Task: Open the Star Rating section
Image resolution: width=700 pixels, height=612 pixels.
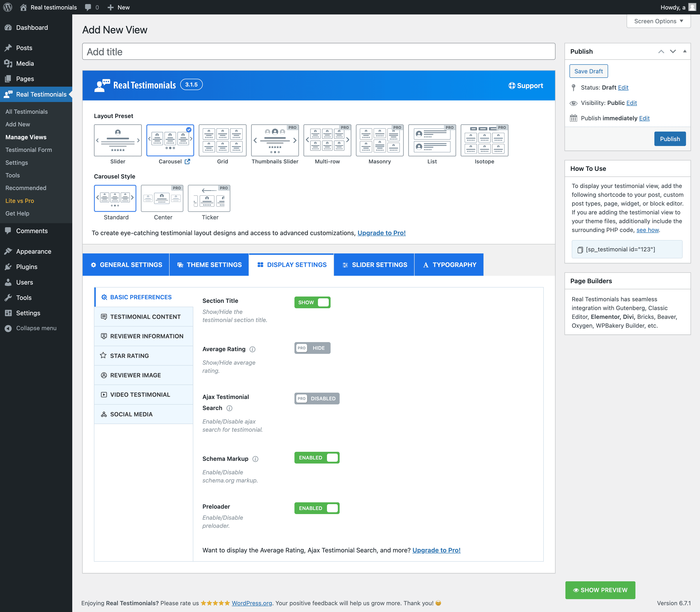Action: click(x=144, y=355)
